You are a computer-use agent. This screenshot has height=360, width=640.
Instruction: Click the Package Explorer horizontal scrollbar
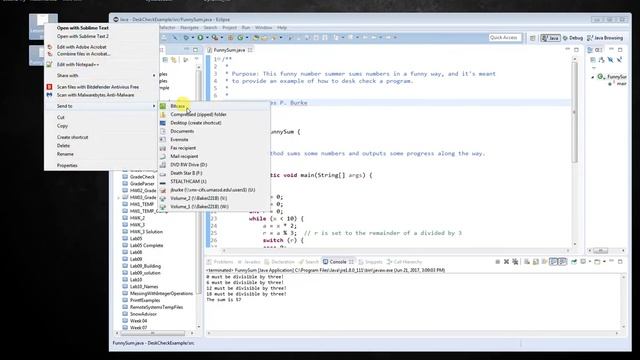click(x=152, y=333)
